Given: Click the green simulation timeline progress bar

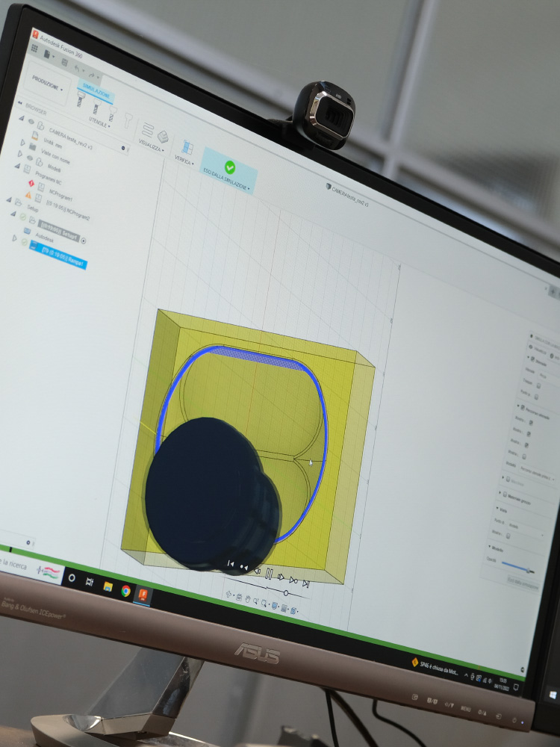Looking at the screenshot, I should [x=262, y=612].
